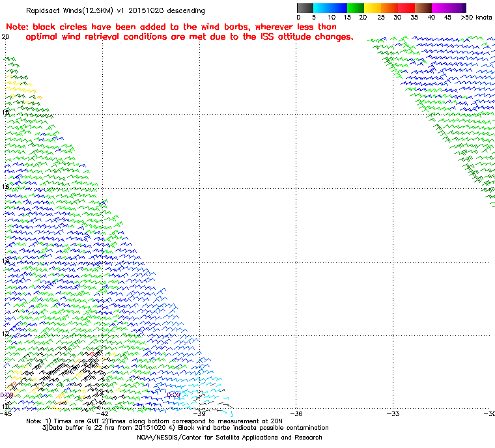Click the gray 0-5 knots legend segment
Screen dimensions: 495x448
point(305,8)
